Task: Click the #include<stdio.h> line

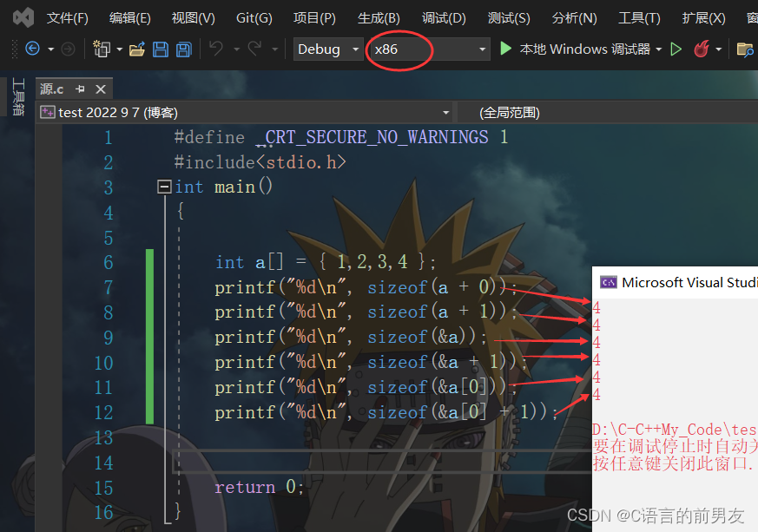Action: (x=260, y=162)
